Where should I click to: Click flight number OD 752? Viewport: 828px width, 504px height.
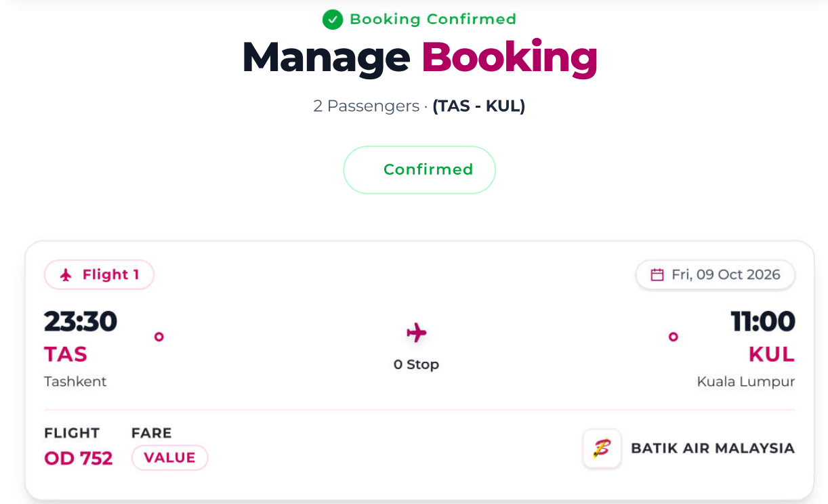(x=79, y=459)
